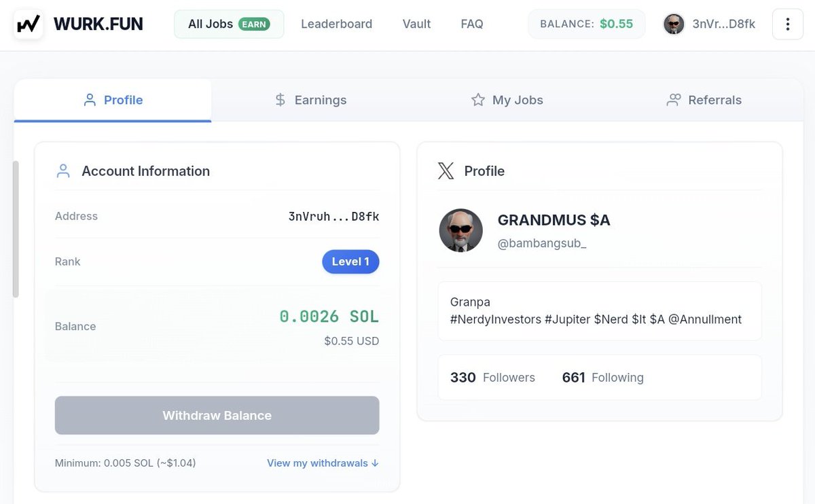The image size is (815, 504).
Task: Click the #NerdyInvestors hashtag line in bio
Action: click(x=596, y=319)
